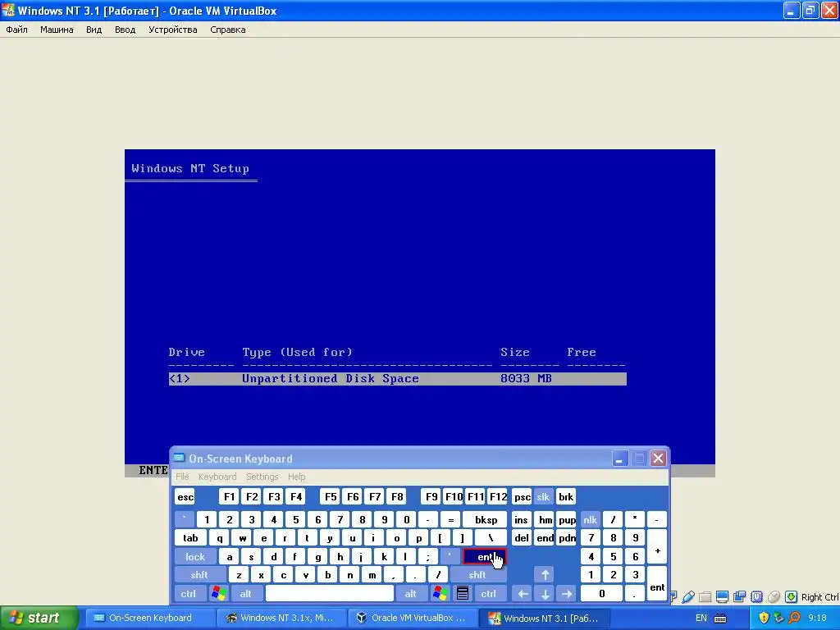Toggle the right ctrl key
The image size is (840, 630).
click(488, 593)
